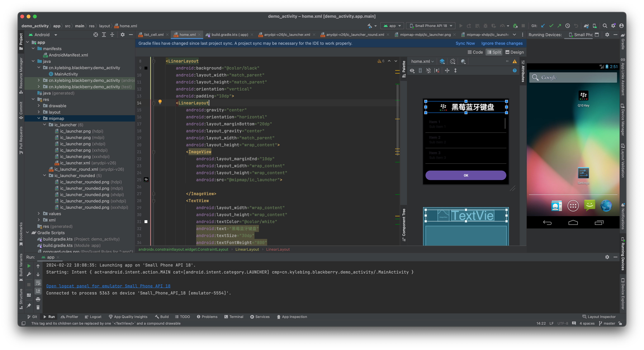644x350 pixels.
Task: Switch editor to Split view mode
Action: (x=494, y=52)
